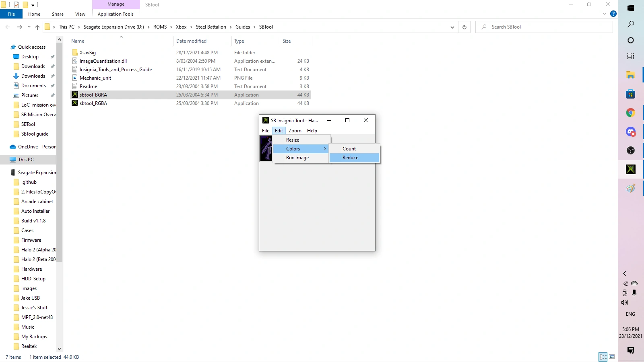
Task: Open the Explorer File tab
Action: pos(11,14)
